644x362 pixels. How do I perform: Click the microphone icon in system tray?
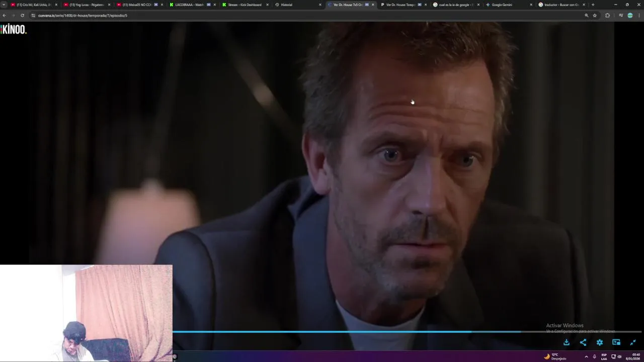[x=594, y=356]
